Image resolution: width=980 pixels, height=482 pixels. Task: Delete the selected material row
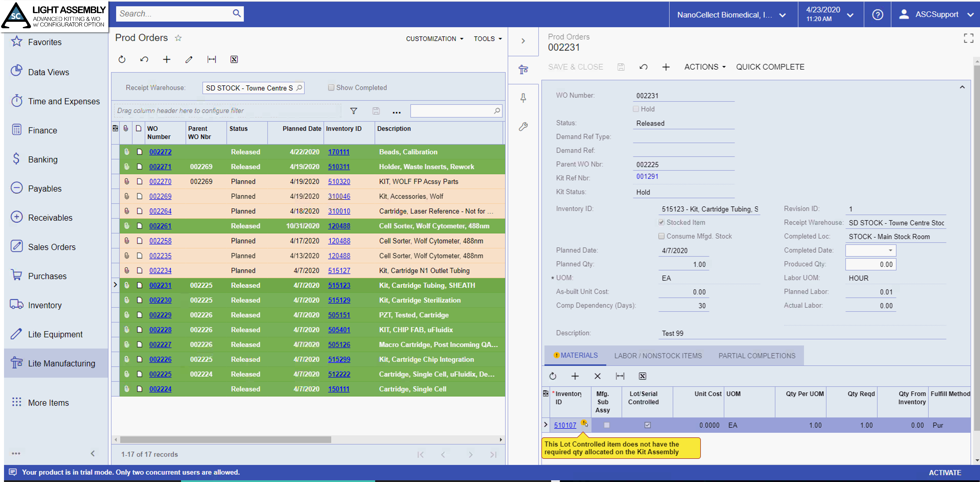(x=597, y=376)
